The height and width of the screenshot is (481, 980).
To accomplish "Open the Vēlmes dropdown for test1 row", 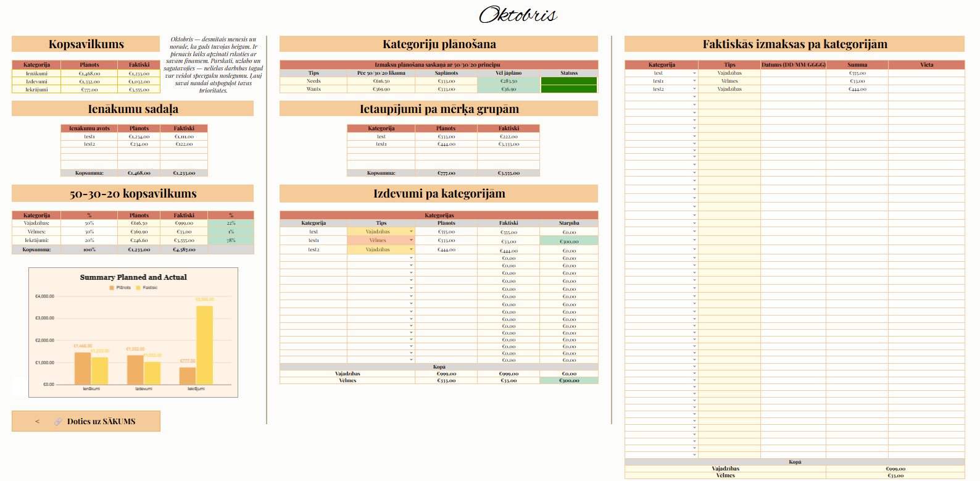I will 411,240.
